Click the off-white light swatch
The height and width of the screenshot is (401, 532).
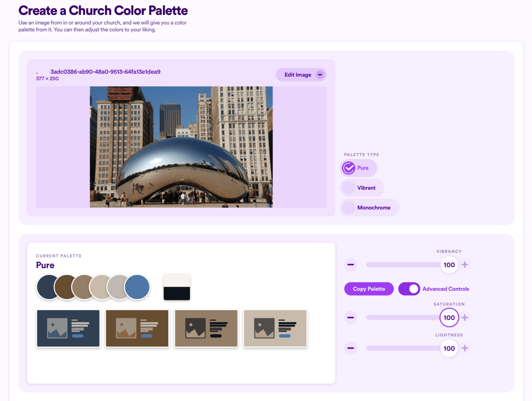tap(177, 280)
